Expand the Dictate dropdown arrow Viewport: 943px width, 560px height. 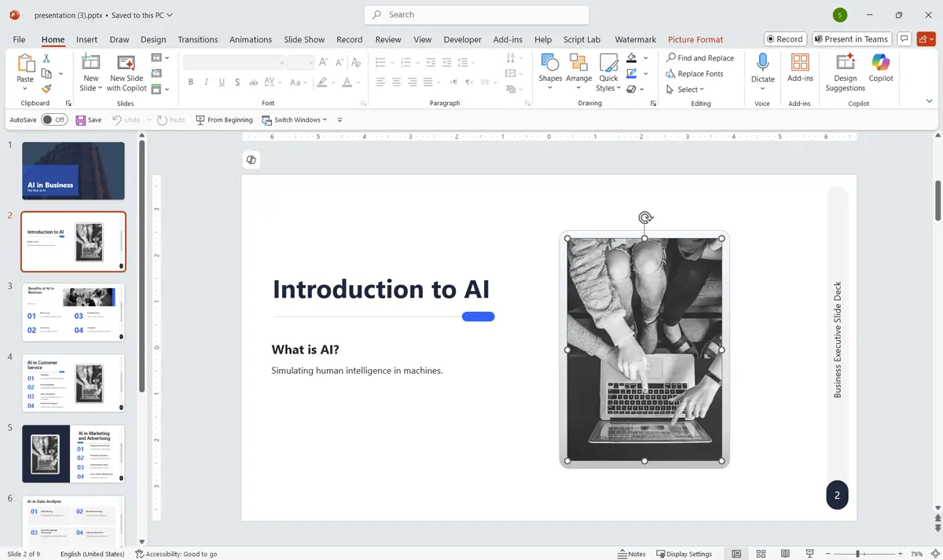pos(762,89)
